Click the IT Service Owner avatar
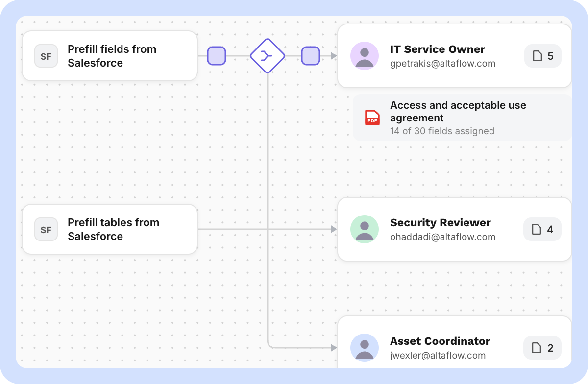This screenshot has height=384, width=588. pos(365,56)
